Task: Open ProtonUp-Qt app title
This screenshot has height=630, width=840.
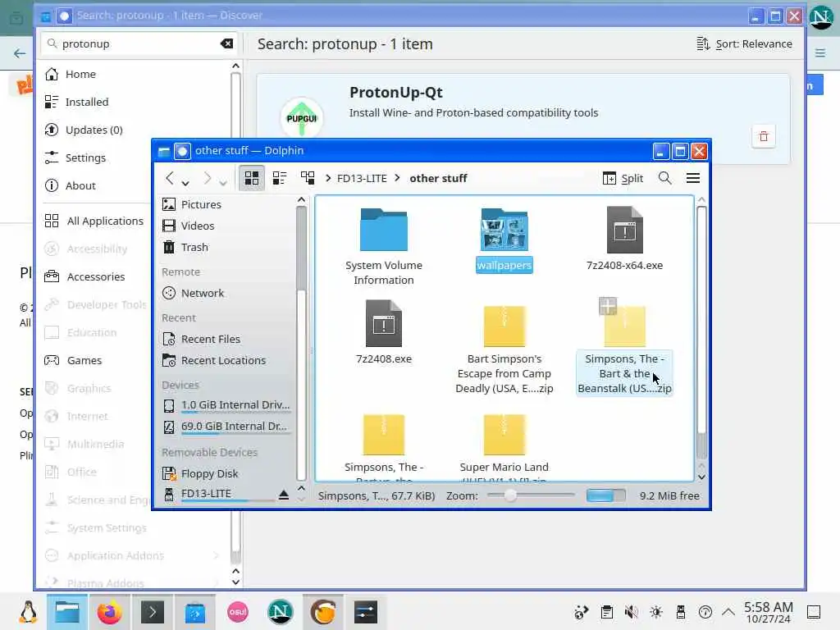Action: [x=396, y=93]
